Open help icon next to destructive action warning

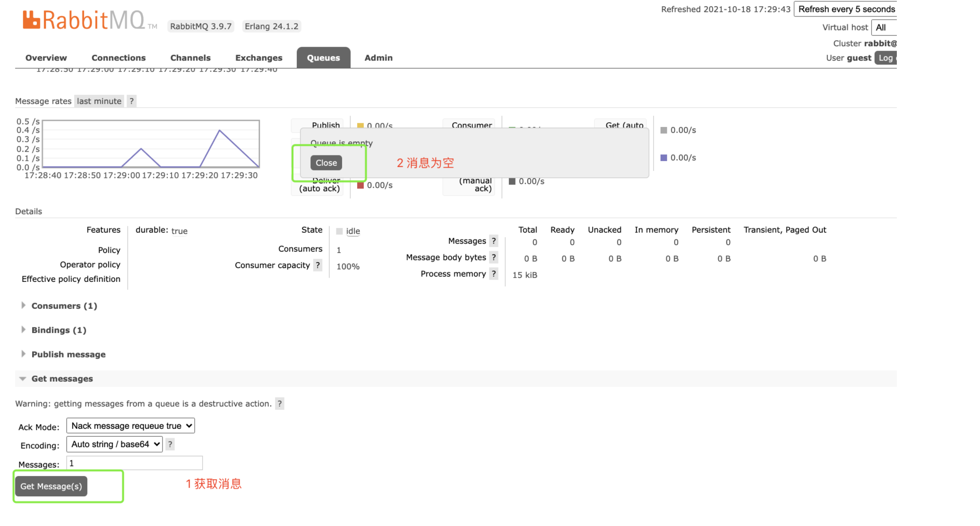pos(280,404)
